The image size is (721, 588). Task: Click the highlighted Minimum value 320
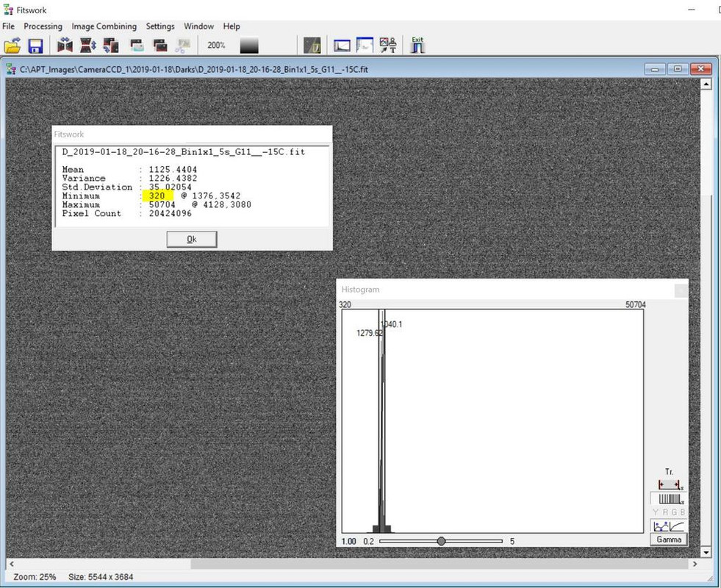pyautogui.click(x=157, y=196)
